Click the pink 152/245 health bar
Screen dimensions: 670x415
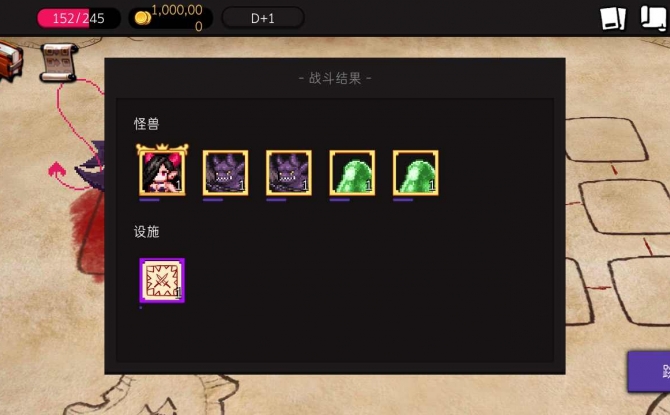[x=79, y=18]
